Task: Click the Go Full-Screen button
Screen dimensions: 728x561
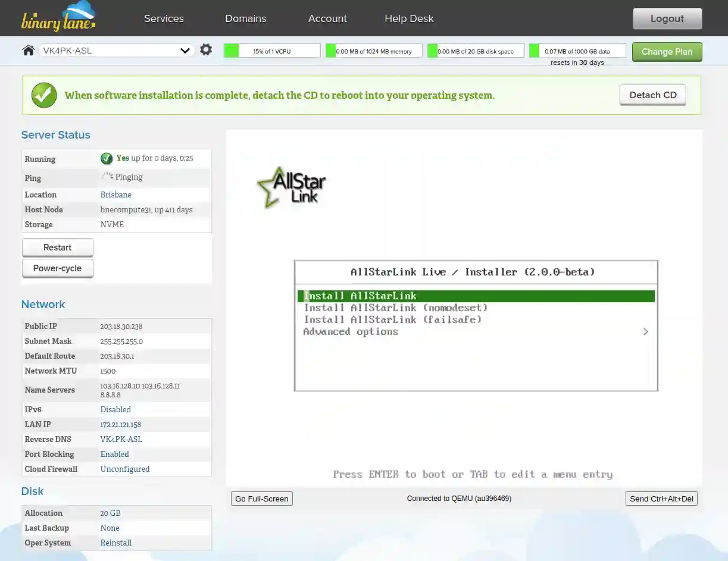Action: point(261,499)
